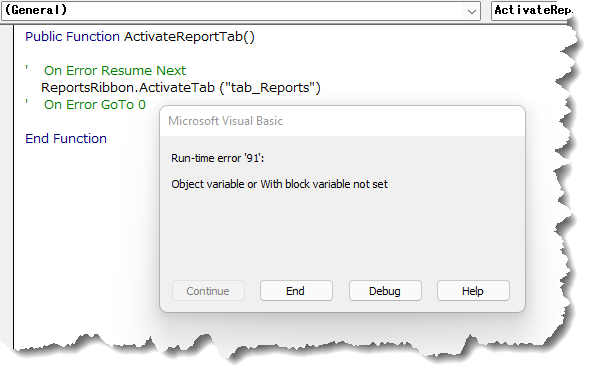Click the "tab_Reports" string argument
Screen dimensions: 602x379
(x=270, y=88)
